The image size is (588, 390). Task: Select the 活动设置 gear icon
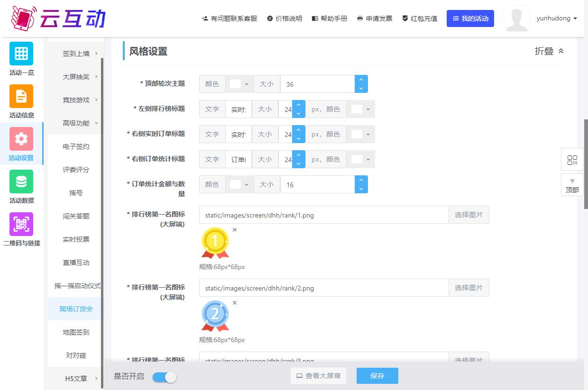pyautogui.click(x=21, y=139)
